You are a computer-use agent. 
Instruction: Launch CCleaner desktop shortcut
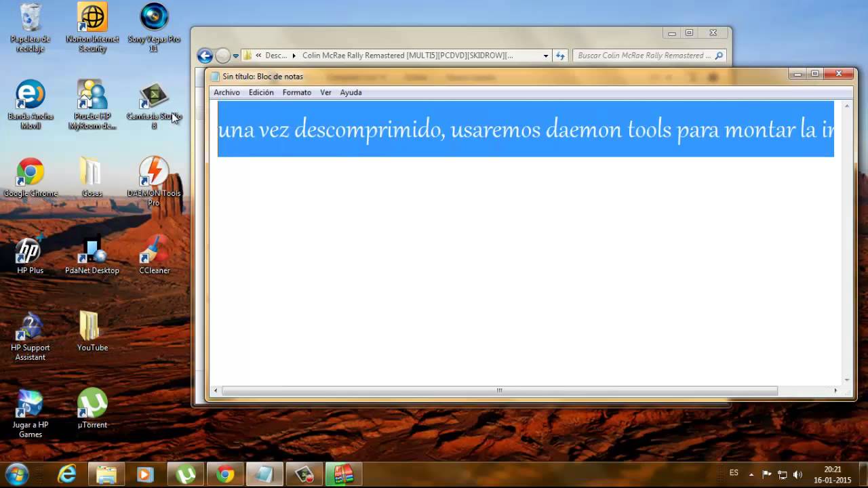point(154,254)
